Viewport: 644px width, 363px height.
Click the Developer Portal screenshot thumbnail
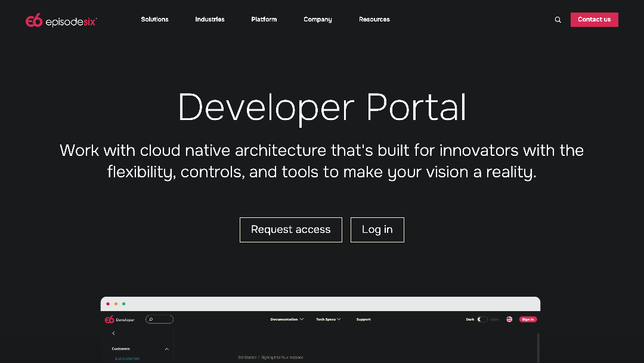pyautogui.click(x=320, y=330)
